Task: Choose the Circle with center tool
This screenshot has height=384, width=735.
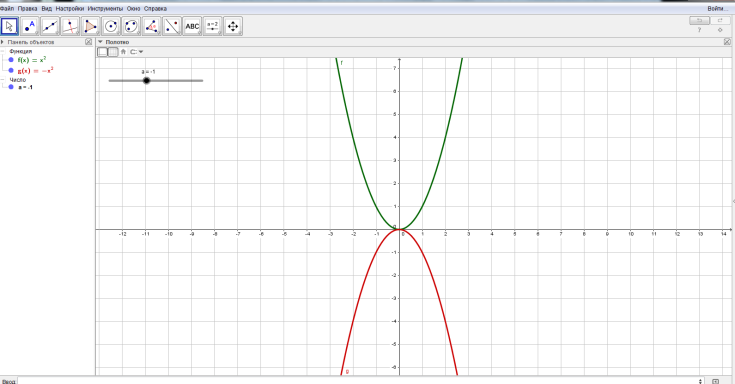Action: click(111, 26)
